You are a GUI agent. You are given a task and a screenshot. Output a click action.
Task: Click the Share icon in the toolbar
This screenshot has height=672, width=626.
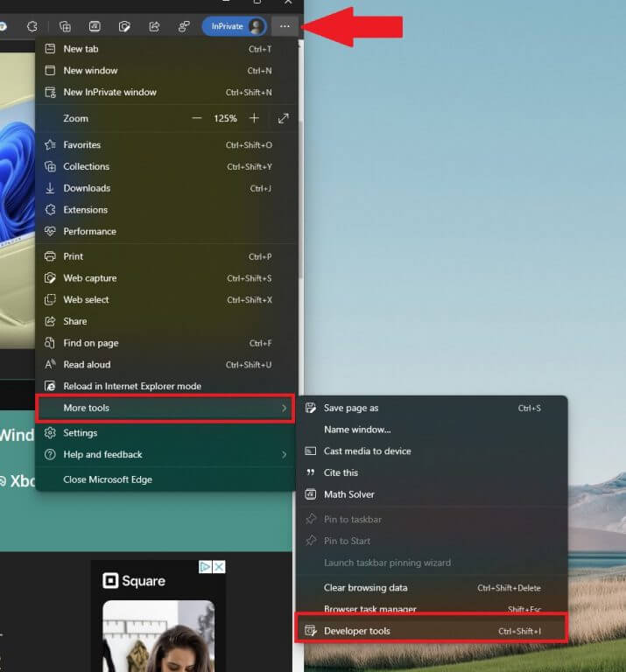154,26
